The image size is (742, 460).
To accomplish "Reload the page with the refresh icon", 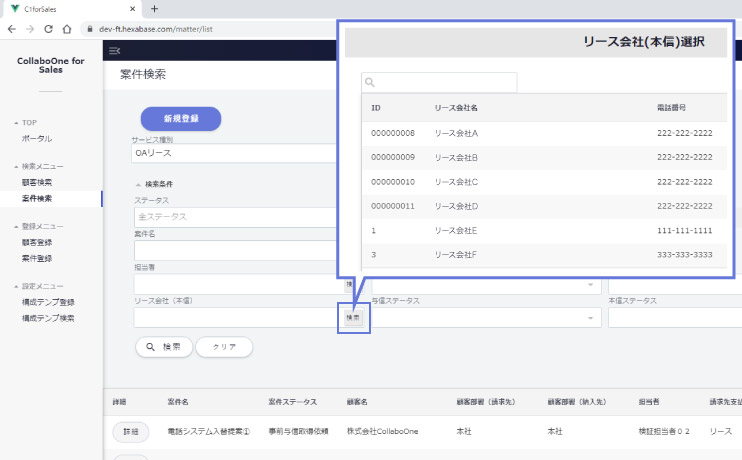I will 48,29.
